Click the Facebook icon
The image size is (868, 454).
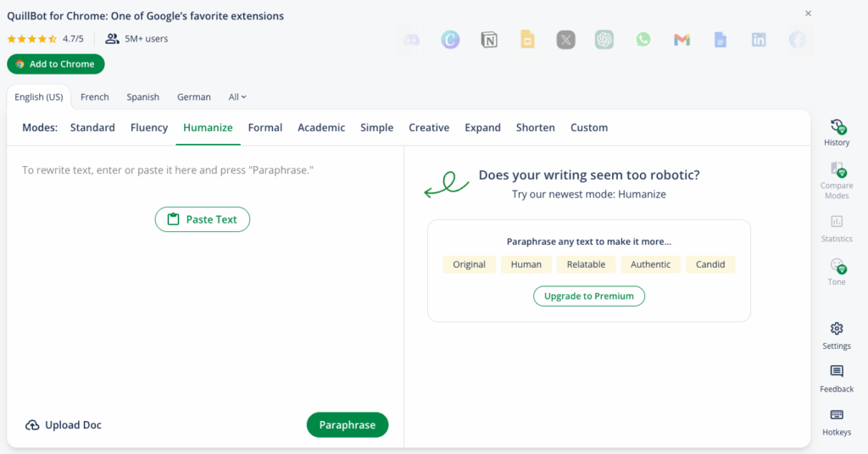coord(797,40)
